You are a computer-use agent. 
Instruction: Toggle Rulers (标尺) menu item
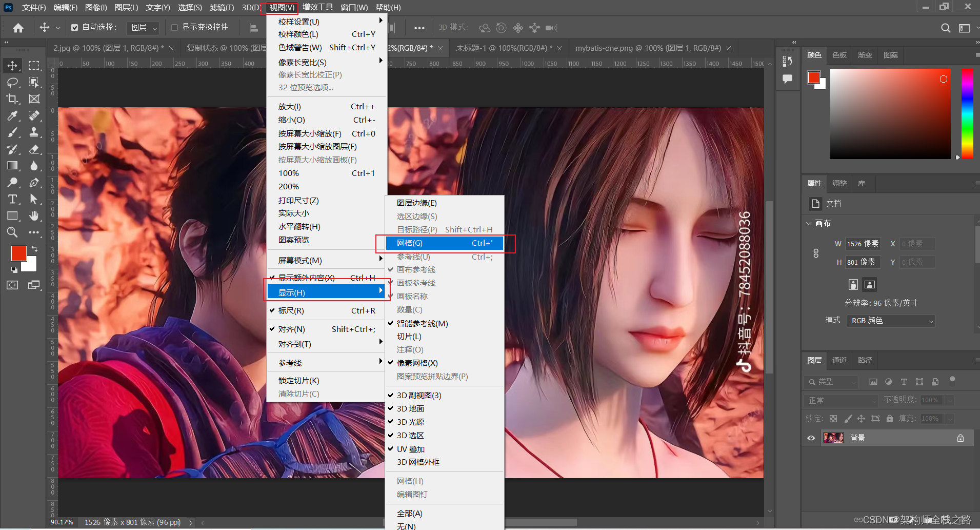(326, 310)
